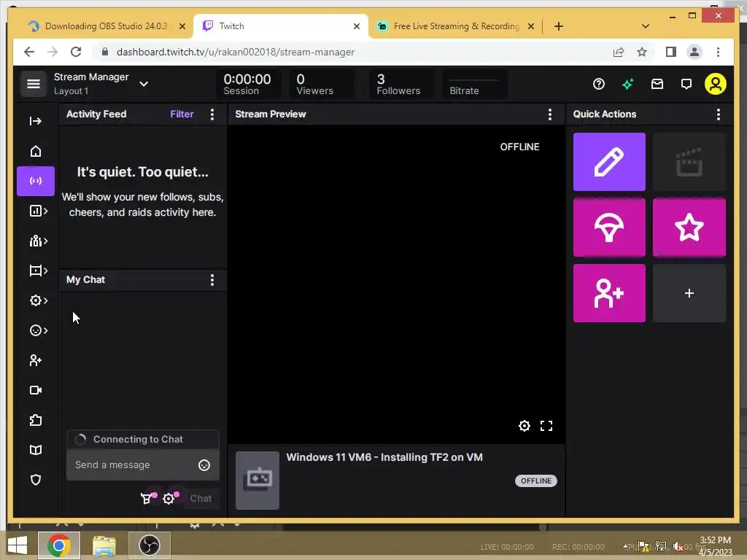The image size is (747, 560).
Task: Click the add-user quick action tile
Action: [x=609, y=293]
